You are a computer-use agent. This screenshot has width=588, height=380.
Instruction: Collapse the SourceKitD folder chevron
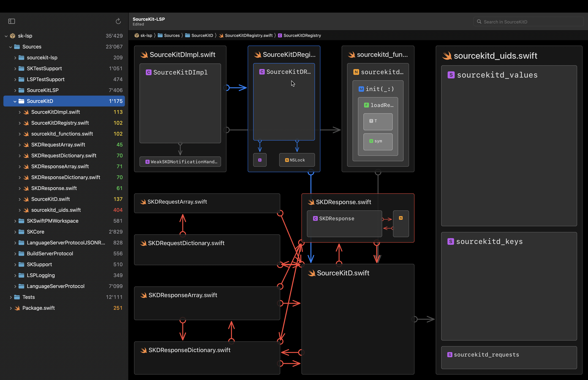coord(15,101)
